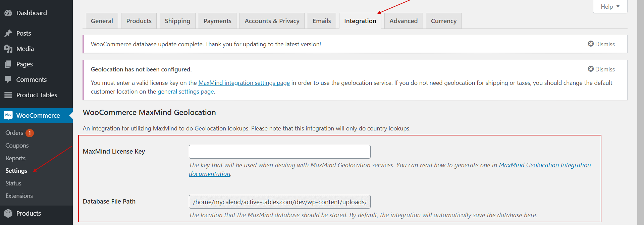Viewport: 644px width, 225px height.
Task: Click the Orders pending count badge
Action: coord(30,133)
